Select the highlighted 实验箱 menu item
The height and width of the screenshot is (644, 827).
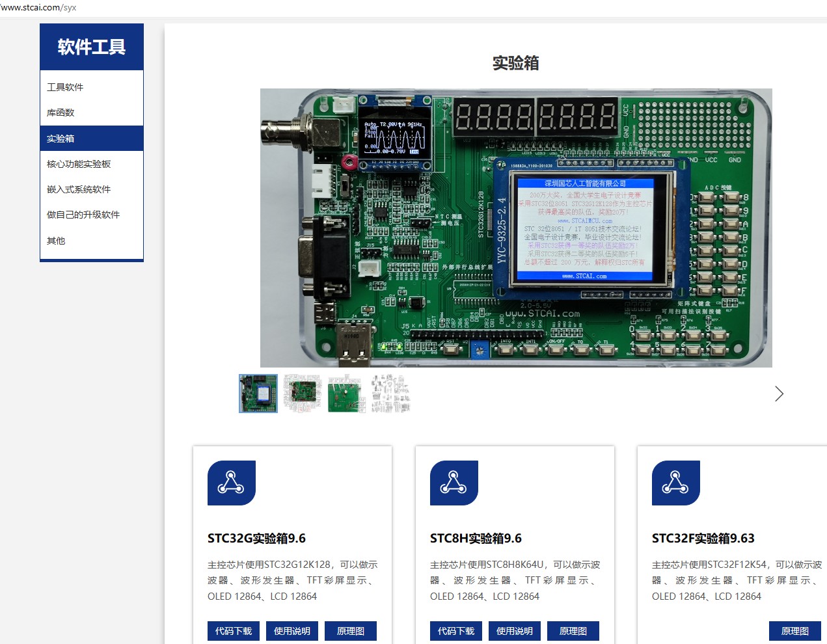tap(91, 139)
